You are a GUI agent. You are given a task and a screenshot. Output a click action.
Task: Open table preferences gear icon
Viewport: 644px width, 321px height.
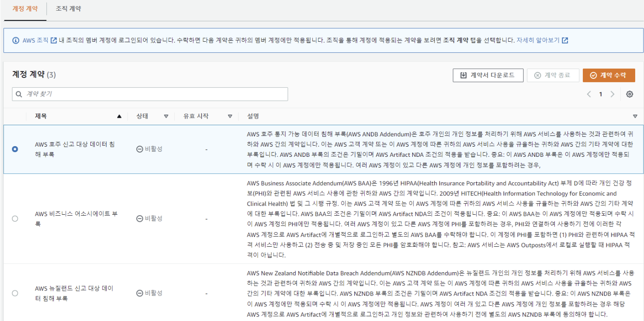tap(630, 94)
